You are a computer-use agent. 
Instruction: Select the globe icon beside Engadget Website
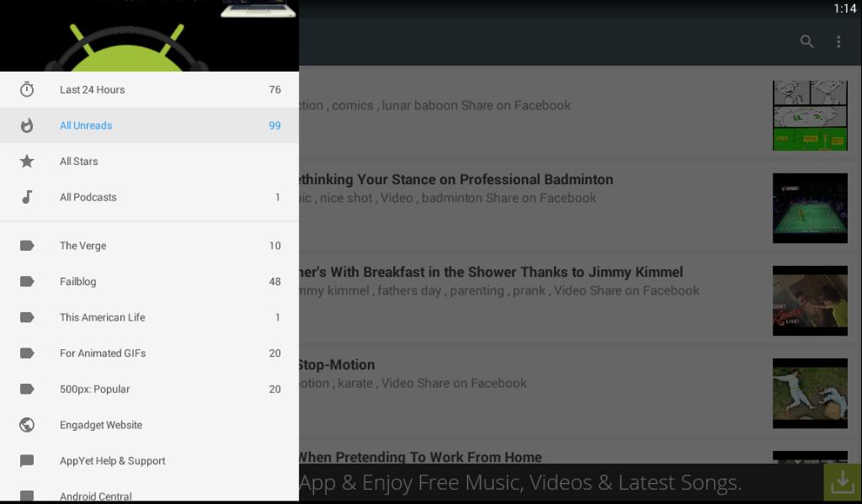click(28, 425)
